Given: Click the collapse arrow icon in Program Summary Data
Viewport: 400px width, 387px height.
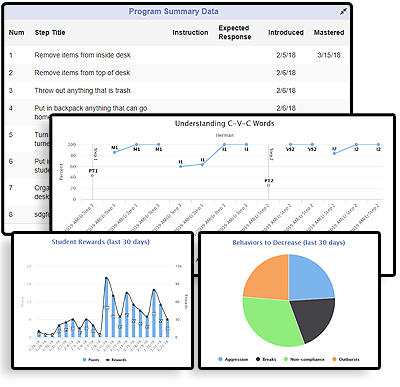Looking at the screenshot, I should point(343,12).
